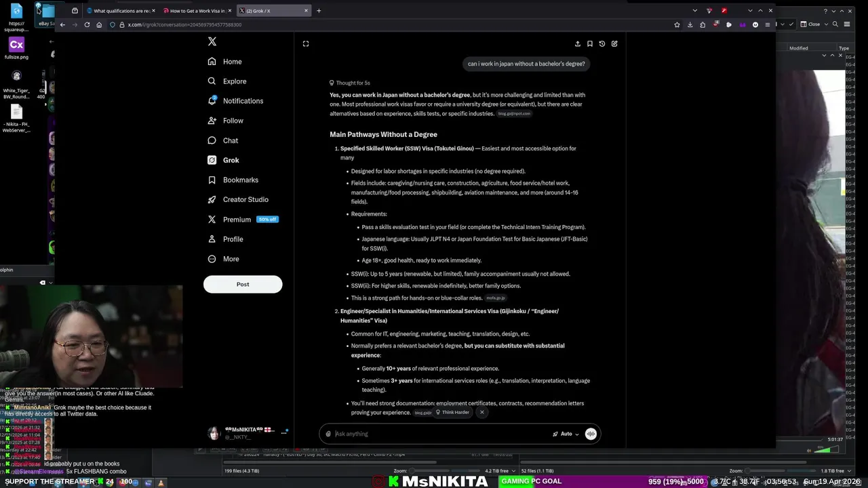Image resolution: width=868 pixels, height=488 pixels.
Task: Switch to 'How to Get a Work Visa' tab
Action: tap(196, 11)
